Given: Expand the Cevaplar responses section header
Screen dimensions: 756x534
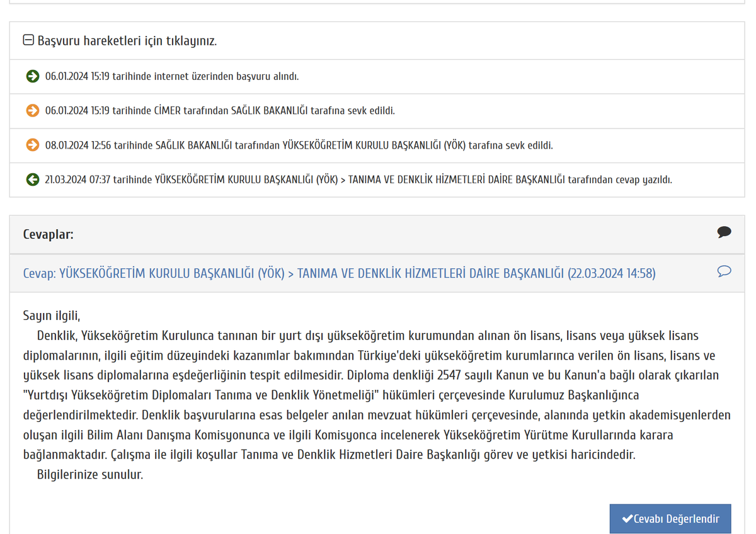Looking at the screenshot, I should click(x=378, y=233).
